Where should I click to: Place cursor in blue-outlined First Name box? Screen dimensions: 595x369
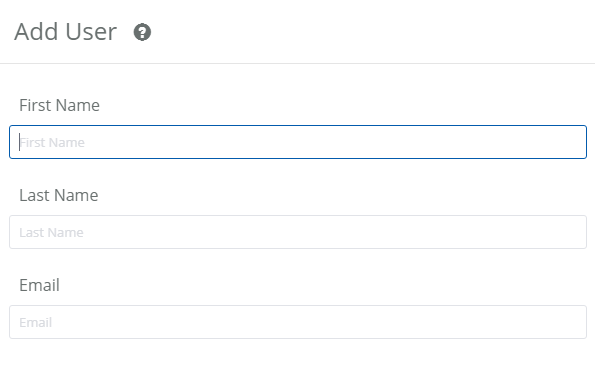(298, 142)
